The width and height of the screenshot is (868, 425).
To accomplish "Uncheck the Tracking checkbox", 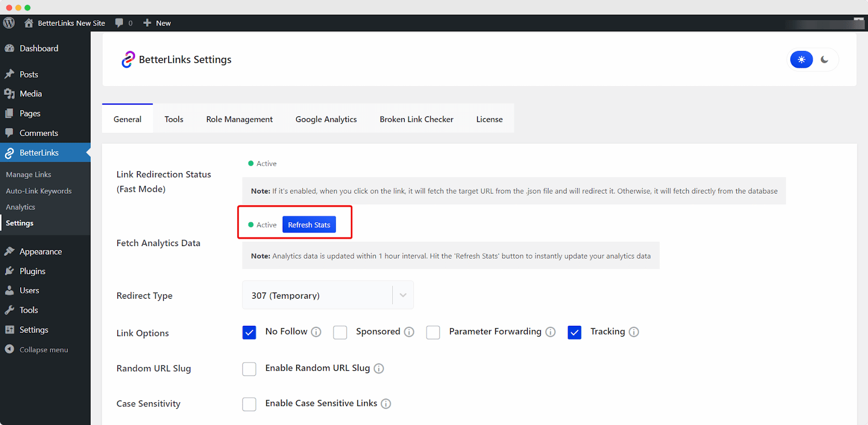I will (x=575, y=332).
